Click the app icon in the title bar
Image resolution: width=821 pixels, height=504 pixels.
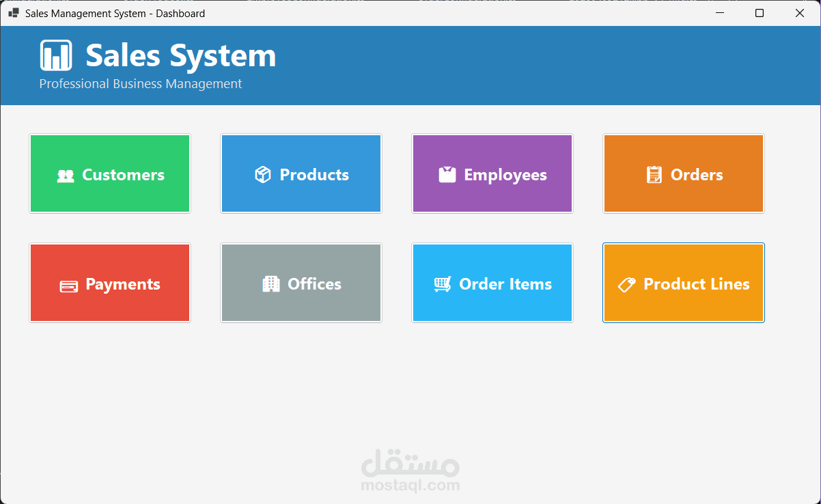pyautogui.click(x=12, y=13)
